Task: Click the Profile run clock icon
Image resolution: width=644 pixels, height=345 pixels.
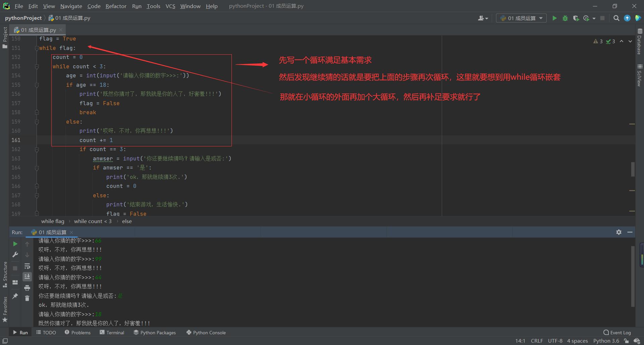Action: point(586,18)
